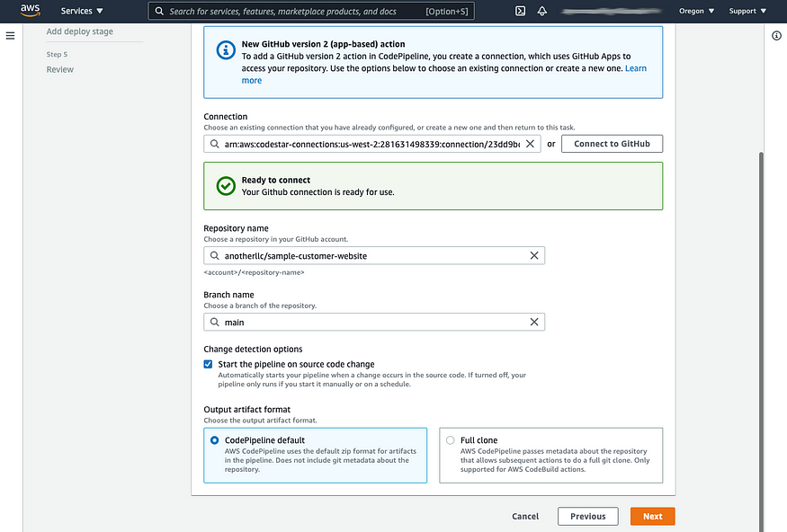Click the Repository name field
The height and width of the screenshot is (532, 787).
pos(374,256)
